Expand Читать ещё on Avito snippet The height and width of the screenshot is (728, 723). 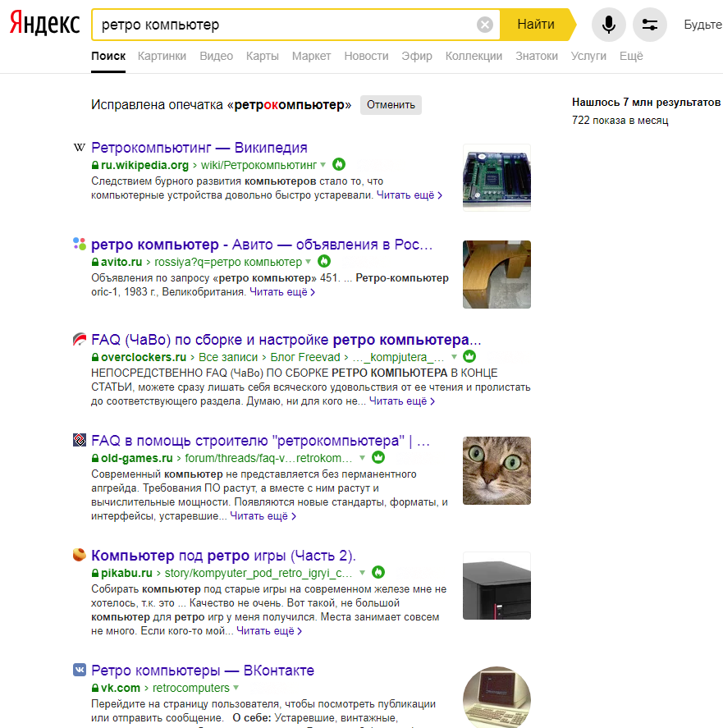(282, 292)
